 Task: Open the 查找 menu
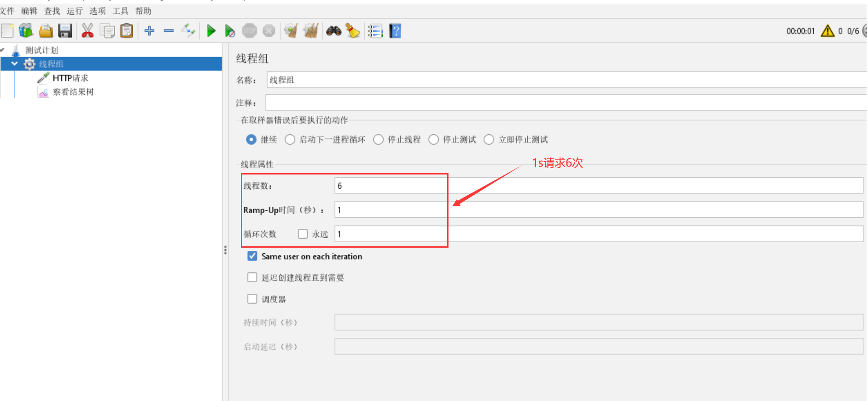(52, 11)
